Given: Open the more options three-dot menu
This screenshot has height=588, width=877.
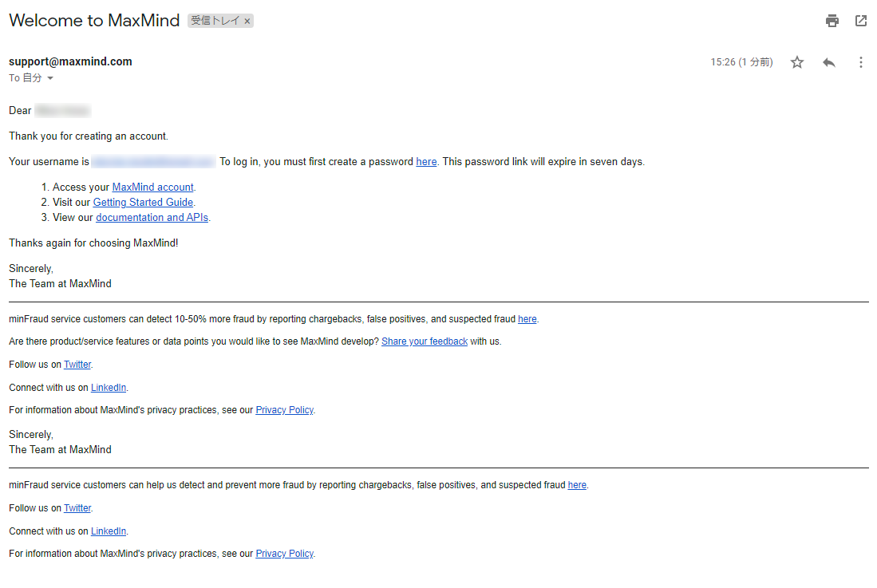Looking at the screenshot, I should (861, 62).
